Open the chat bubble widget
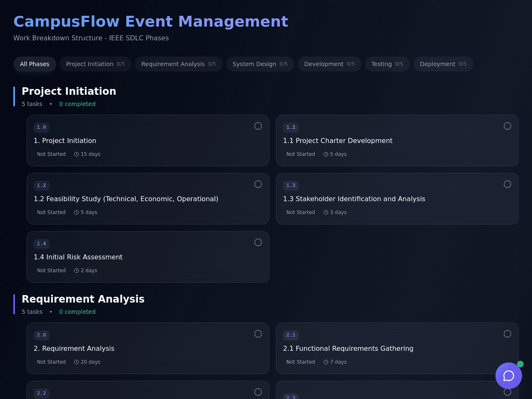532x399 pixels. pyautogui.click(x=509, y=376)
